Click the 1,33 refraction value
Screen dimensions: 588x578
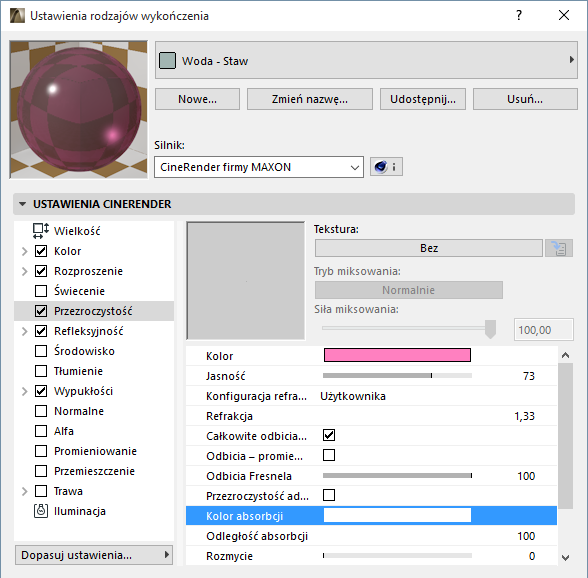pos(524,416)
